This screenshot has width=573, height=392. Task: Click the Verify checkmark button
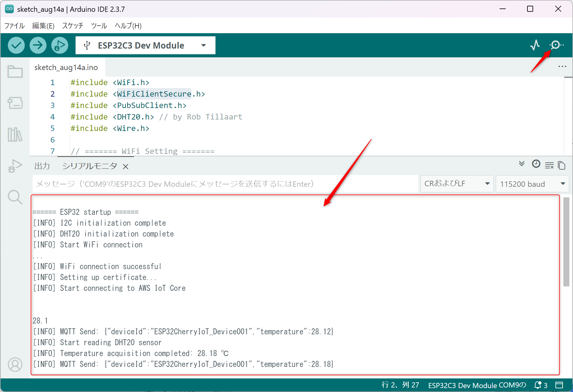[x=16, y=46]
